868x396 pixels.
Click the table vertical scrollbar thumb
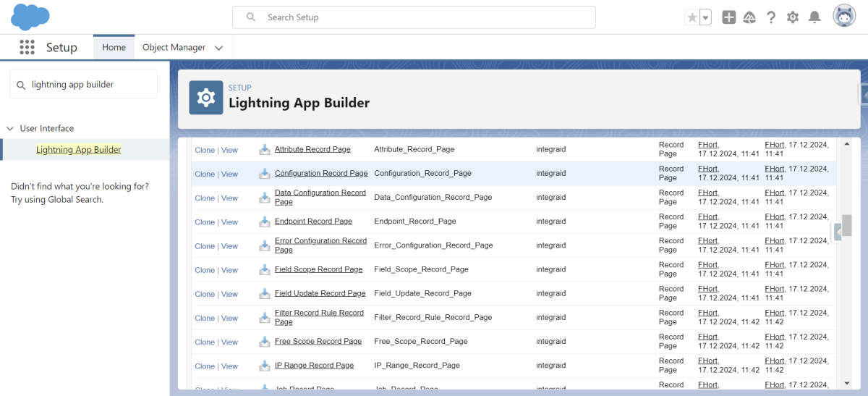click(847, 225)
